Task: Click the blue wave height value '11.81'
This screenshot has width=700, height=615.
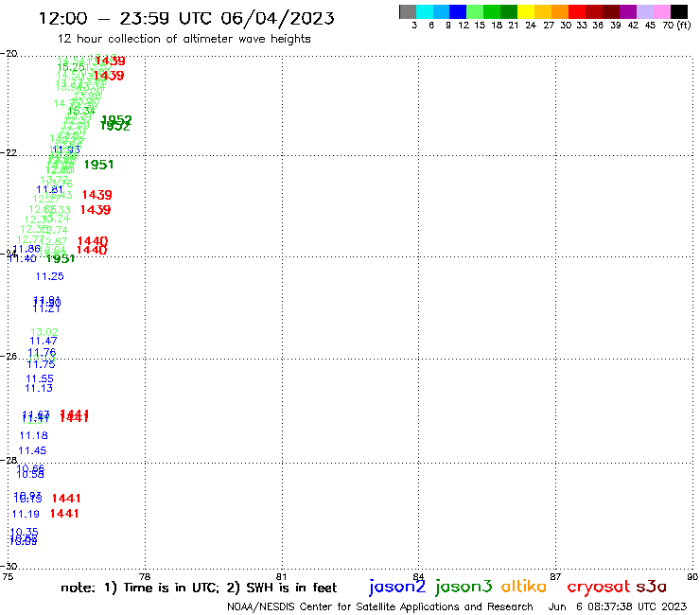Action: [x=49, y=189]
